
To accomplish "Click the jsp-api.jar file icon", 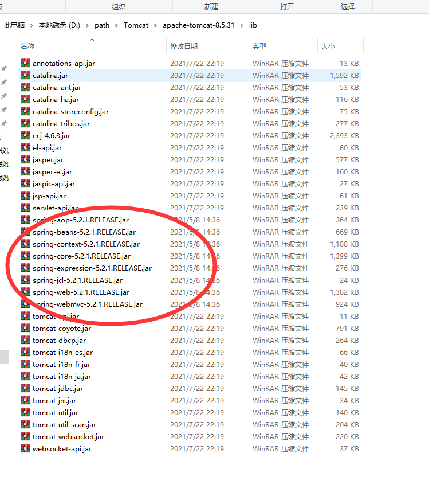I will pos(26,196).
